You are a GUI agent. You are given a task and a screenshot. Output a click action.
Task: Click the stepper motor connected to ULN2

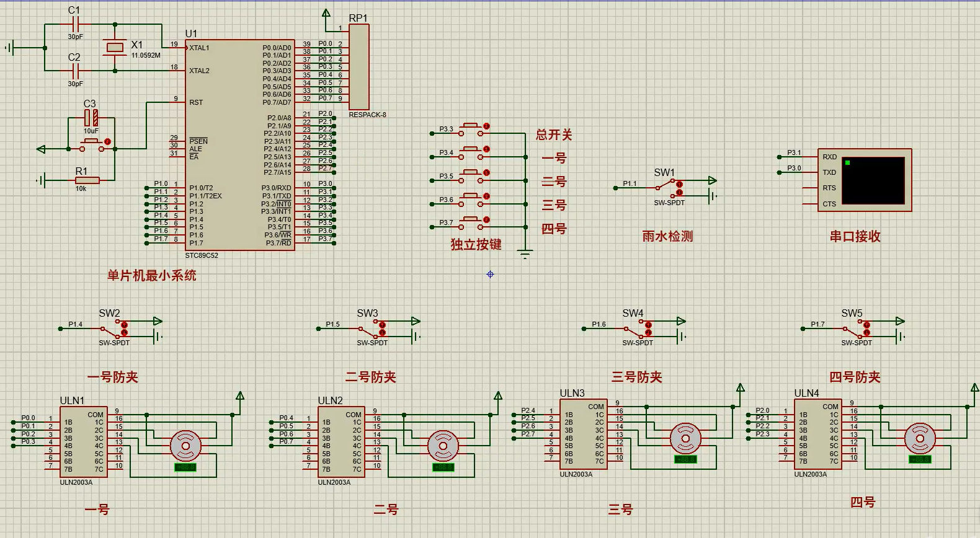pyautogui.click(x=443, y=445)
